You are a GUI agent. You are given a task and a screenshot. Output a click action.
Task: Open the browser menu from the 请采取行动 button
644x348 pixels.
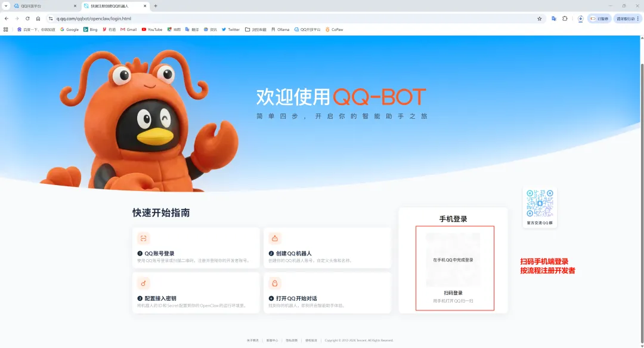coord(627,19)
